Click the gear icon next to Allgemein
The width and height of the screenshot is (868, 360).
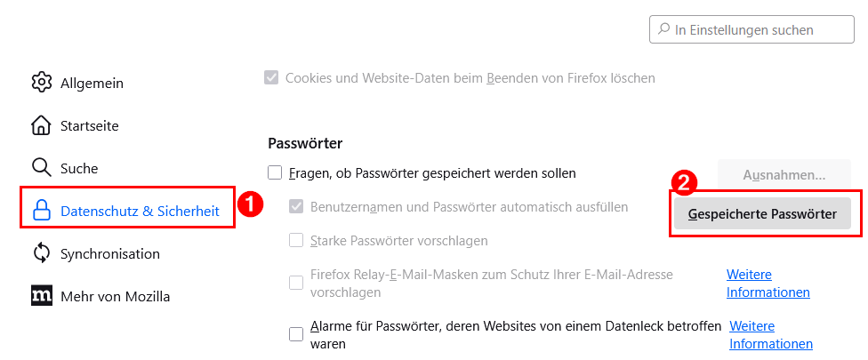42,83
